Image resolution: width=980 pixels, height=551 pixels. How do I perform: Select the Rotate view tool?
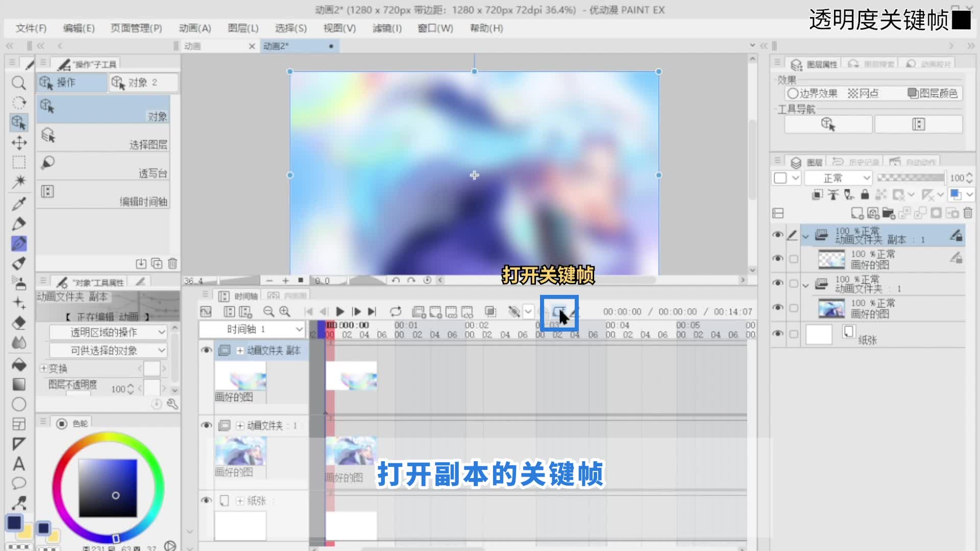[x=19, y=103]
